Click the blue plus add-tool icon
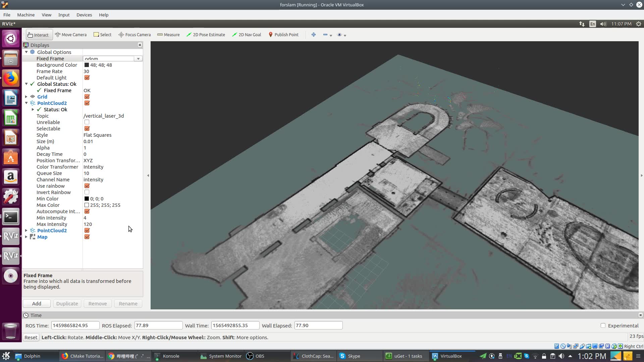The width and height of the screenshot is (644, 362). [313, 35]
